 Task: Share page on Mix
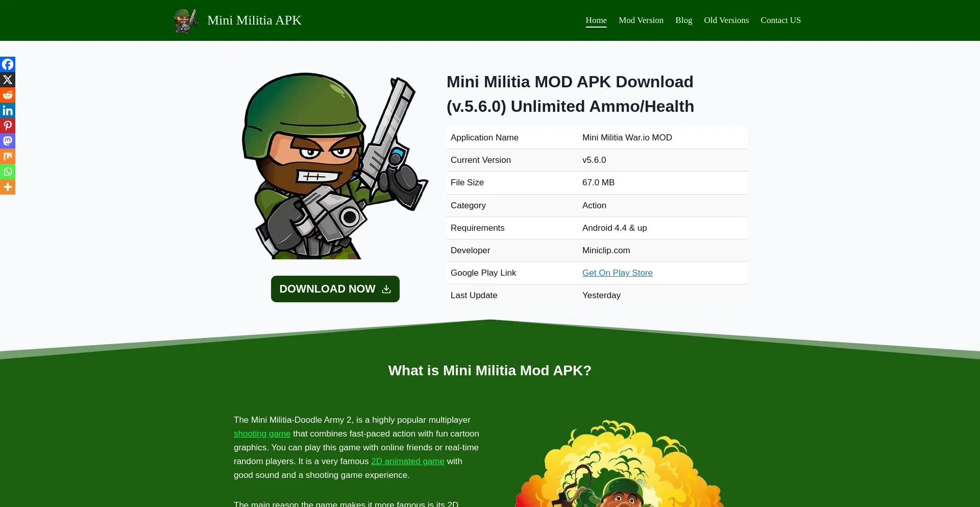(8, 156)
